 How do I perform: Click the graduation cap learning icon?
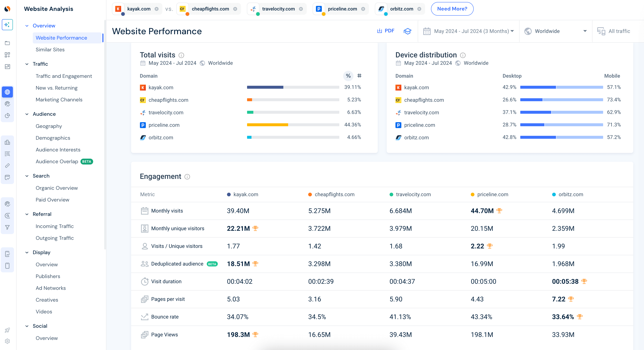pyautogui.click(x=407, y=31)
